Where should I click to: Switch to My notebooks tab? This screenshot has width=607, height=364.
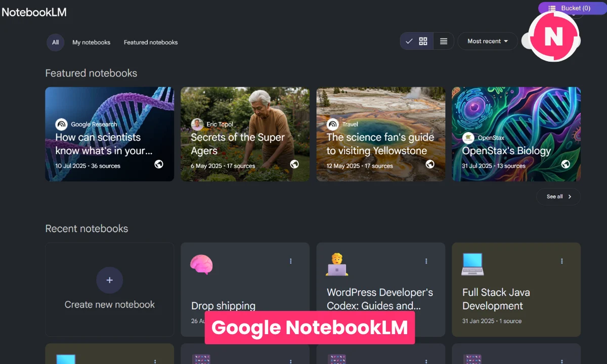click(91, 42)
